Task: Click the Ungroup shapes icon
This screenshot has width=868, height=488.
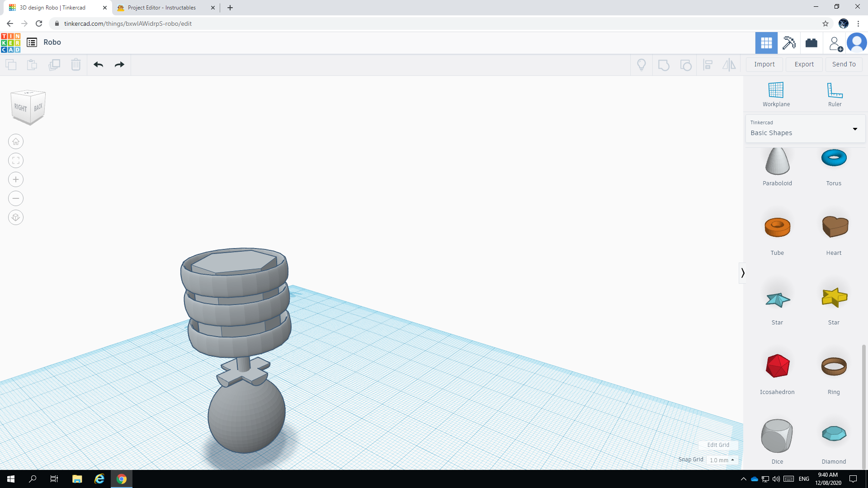Action: click(x=686, y=65)
